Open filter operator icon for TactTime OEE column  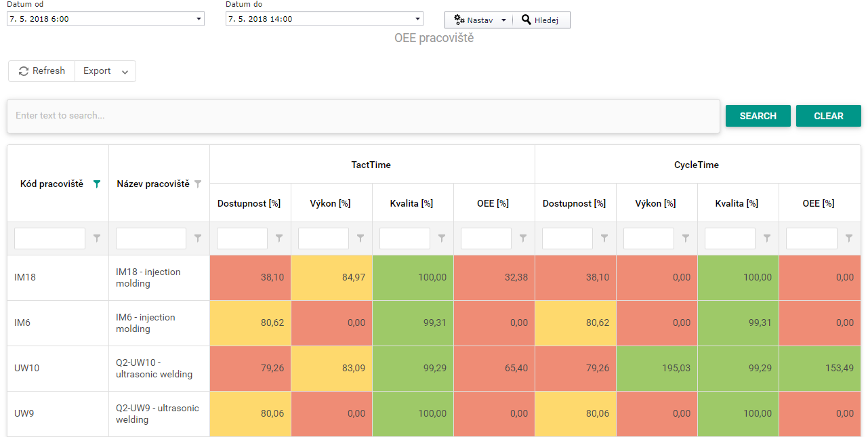523,238
